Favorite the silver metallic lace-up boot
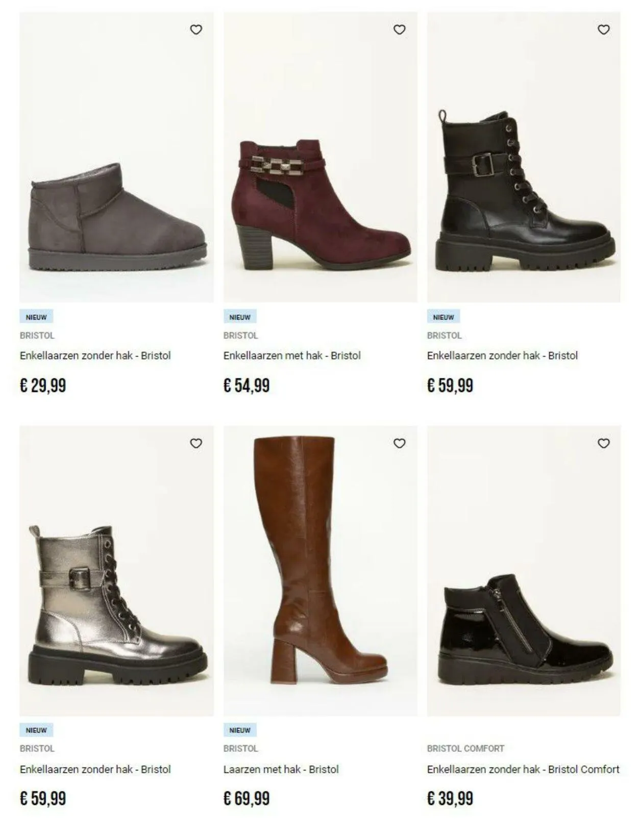The height and width of the screenshot is (840, 638). [x=196, y=443]
